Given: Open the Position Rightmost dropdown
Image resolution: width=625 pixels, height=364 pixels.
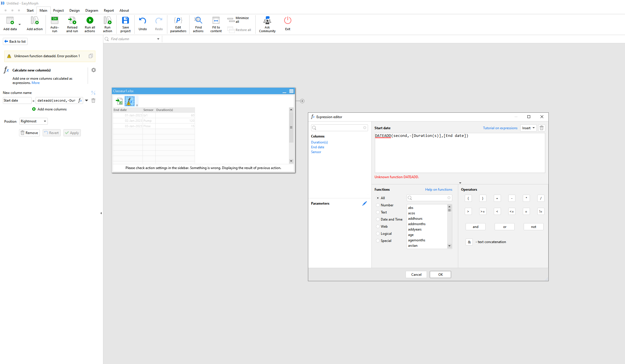Looking at the screenshot, I should (34, 121).
